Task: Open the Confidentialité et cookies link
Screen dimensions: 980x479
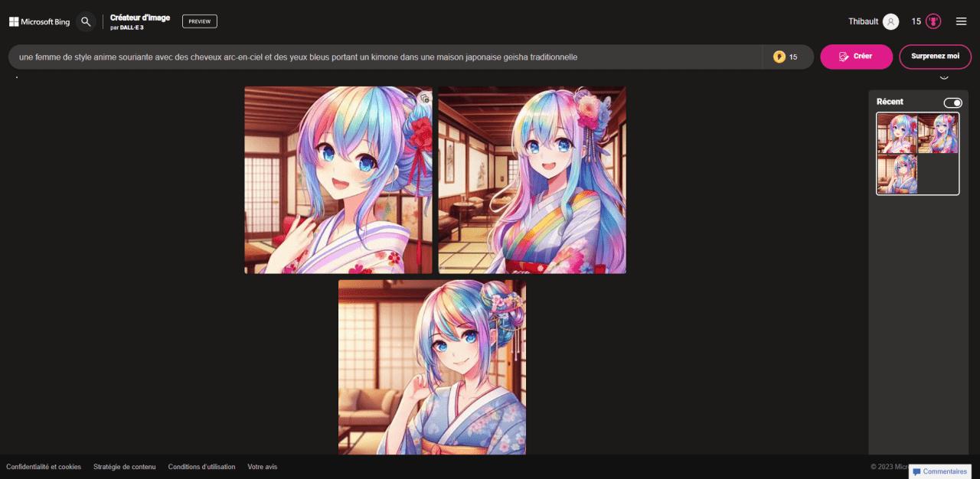Action: pos(44,466)
